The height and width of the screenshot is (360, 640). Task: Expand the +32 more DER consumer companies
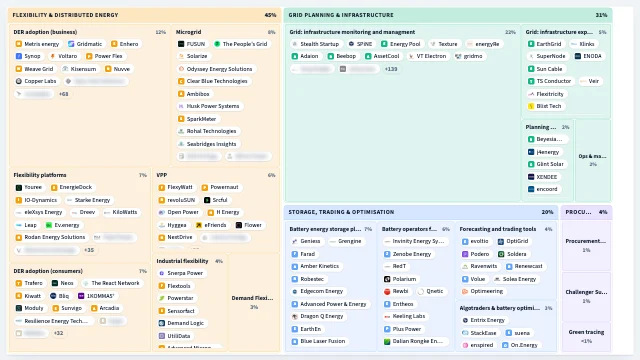click(58, 333)
